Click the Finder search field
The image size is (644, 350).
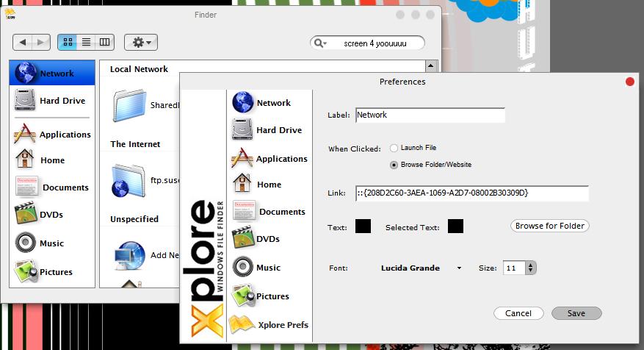367,43
